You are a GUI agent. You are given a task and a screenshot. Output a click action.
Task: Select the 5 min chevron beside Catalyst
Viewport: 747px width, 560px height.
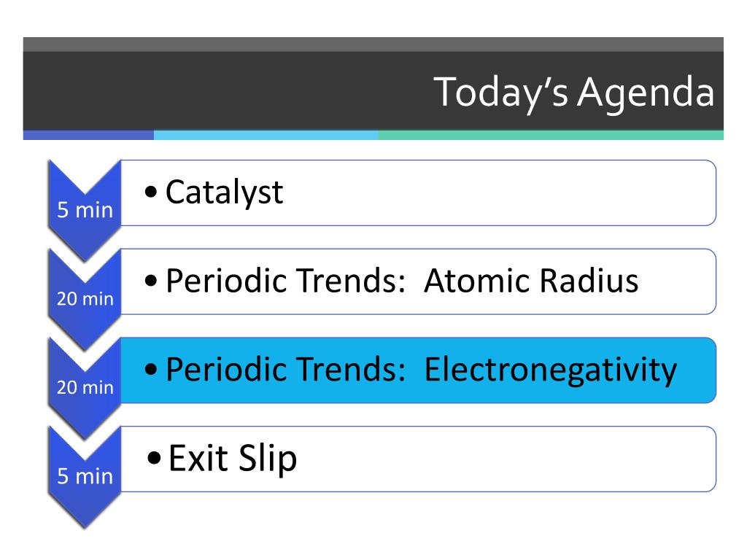point(85,210)
